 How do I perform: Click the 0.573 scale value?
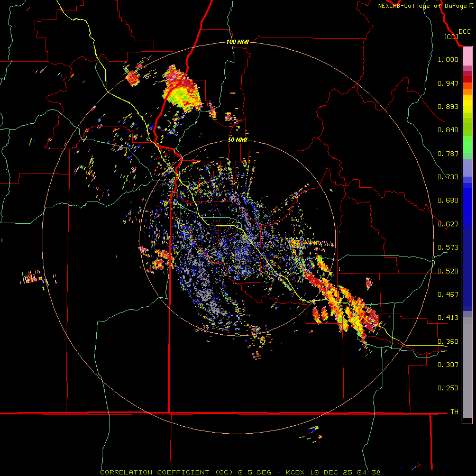click(448, 248)
